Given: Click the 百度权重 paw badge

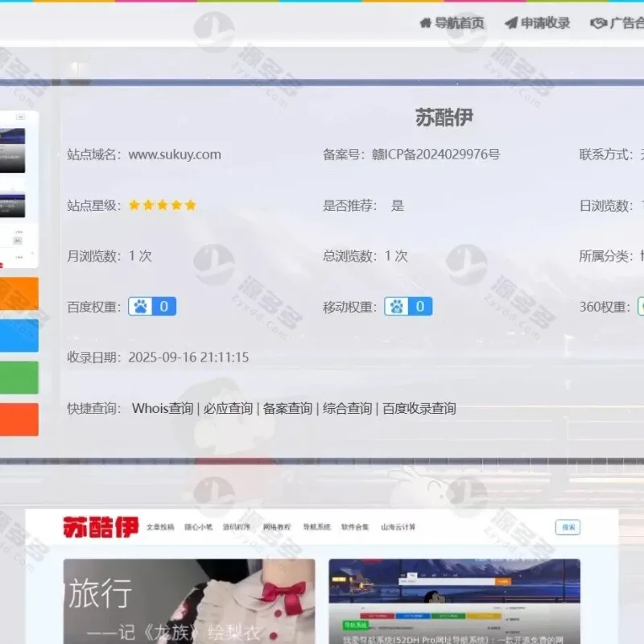Looking at the screenshot, I should click(x=152, y=307).
